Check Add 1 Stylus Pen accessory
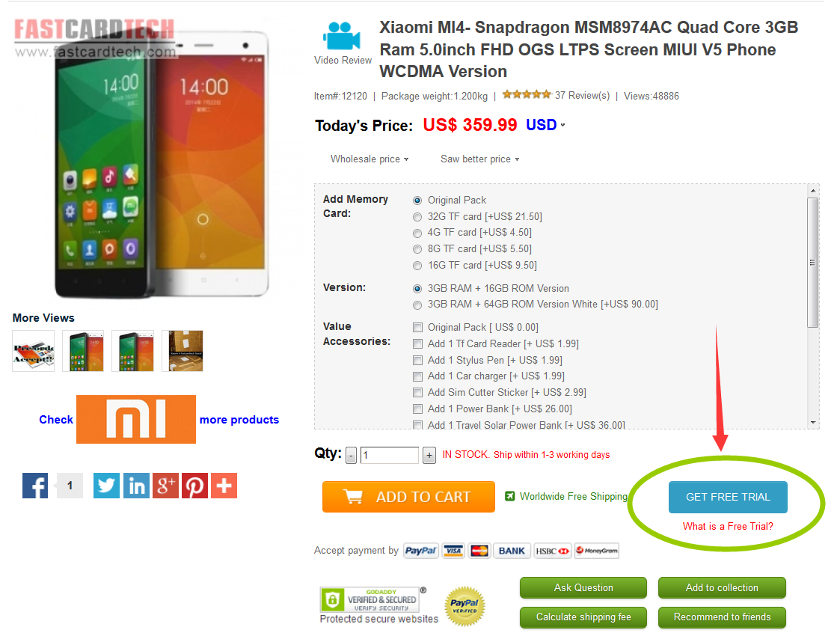The image size is (840, 639). pyautogui.click(x=418, y=360)
